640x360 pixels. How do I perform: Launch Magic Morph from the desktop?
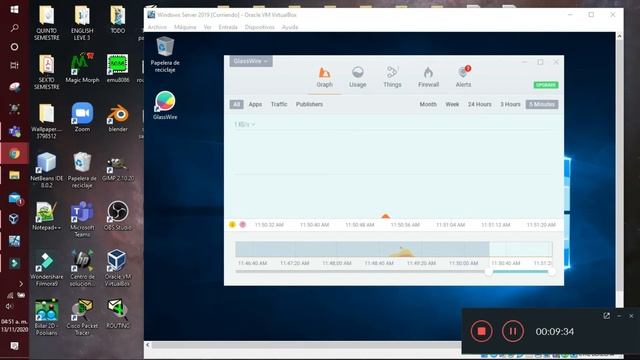tap(82, 68)
